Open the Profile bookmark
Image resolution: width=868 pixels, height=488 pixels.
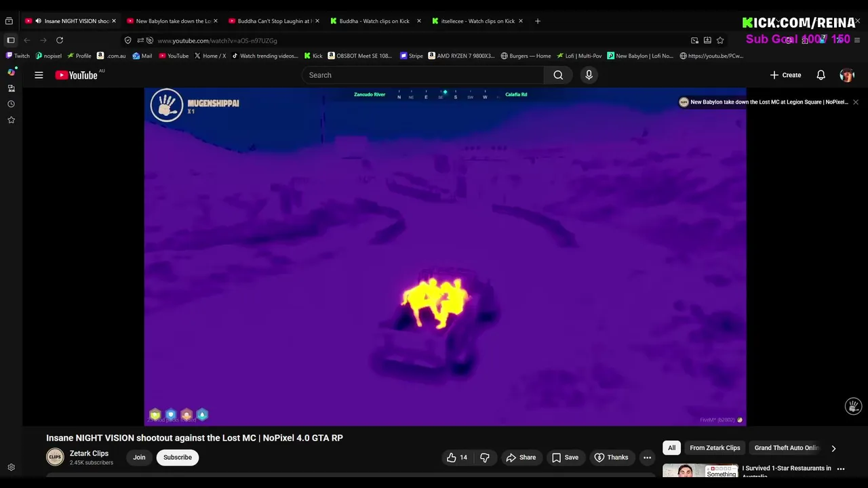point(79,56)
